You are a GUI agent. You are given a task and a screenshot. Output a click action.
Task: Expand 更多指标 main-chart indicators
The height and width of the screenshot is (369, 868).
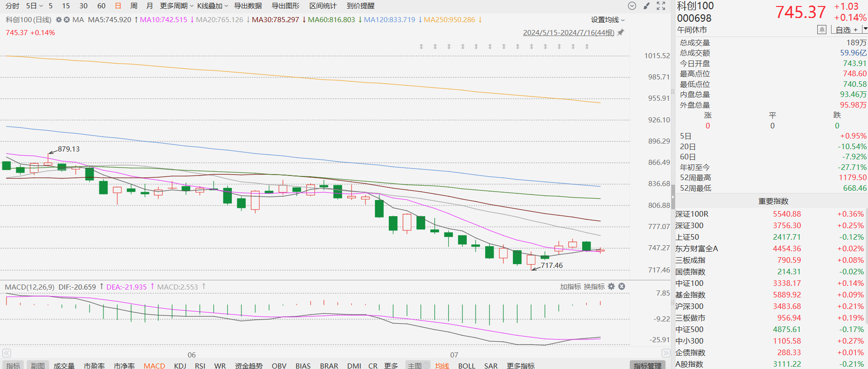click(520, 365)
